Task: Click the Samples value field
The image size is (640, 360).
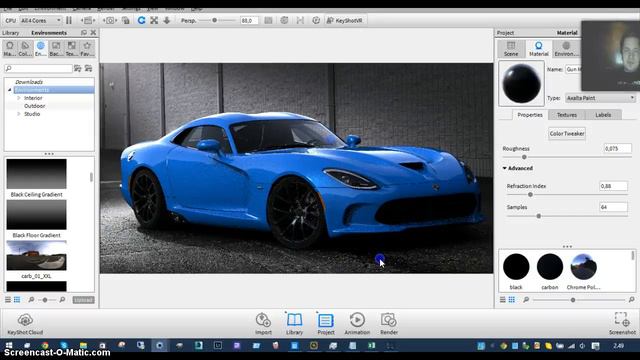Action: point(613,207)
